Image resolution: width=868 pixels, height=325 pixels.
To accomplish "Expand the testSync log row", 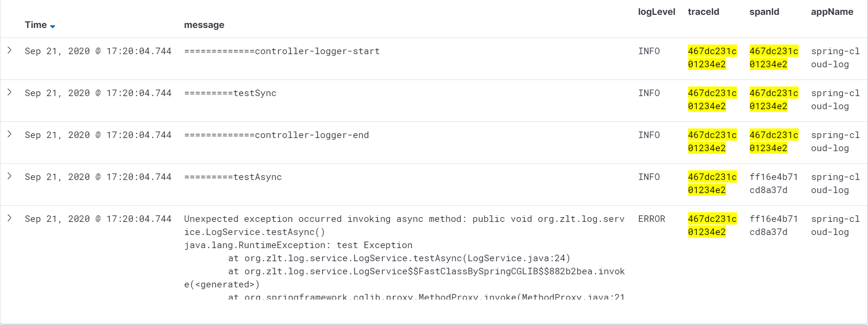I will tap(10, 93).
